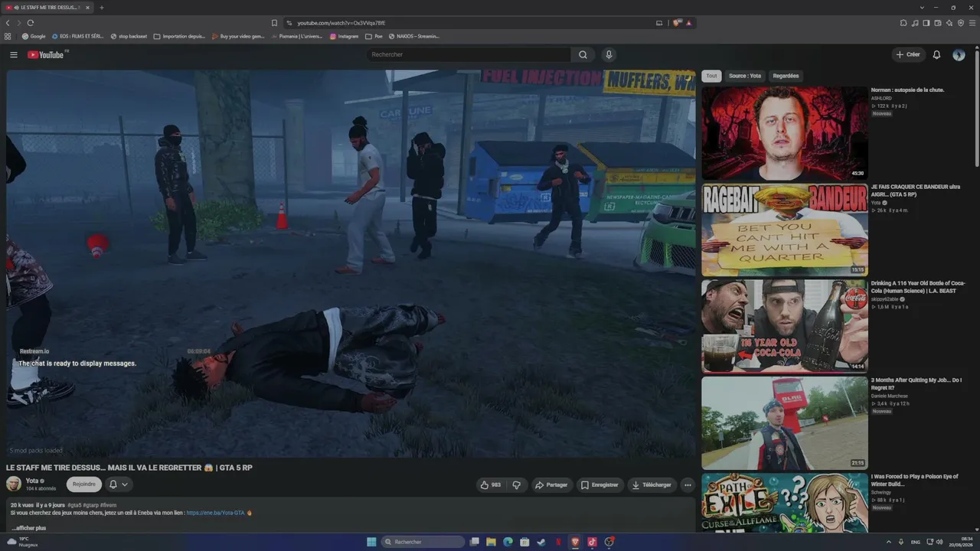This screenshot has height=551, width=980.
Task: Launch File Explorer from taskbar
Action: coord(491,542)
